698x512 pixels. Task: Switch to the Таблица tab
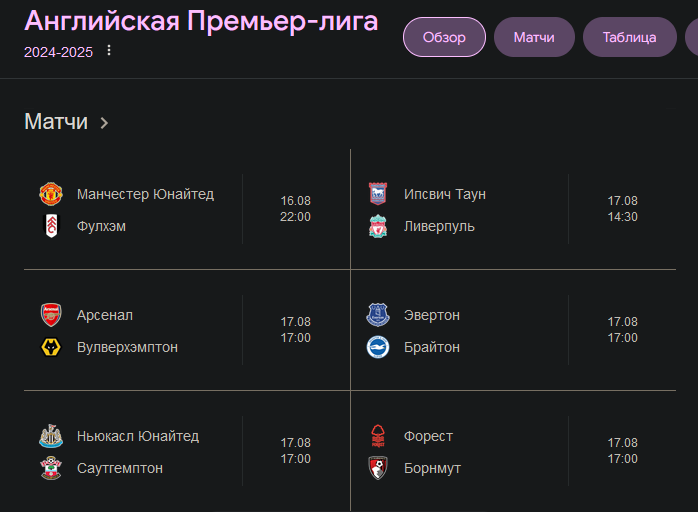click(629, 37)
